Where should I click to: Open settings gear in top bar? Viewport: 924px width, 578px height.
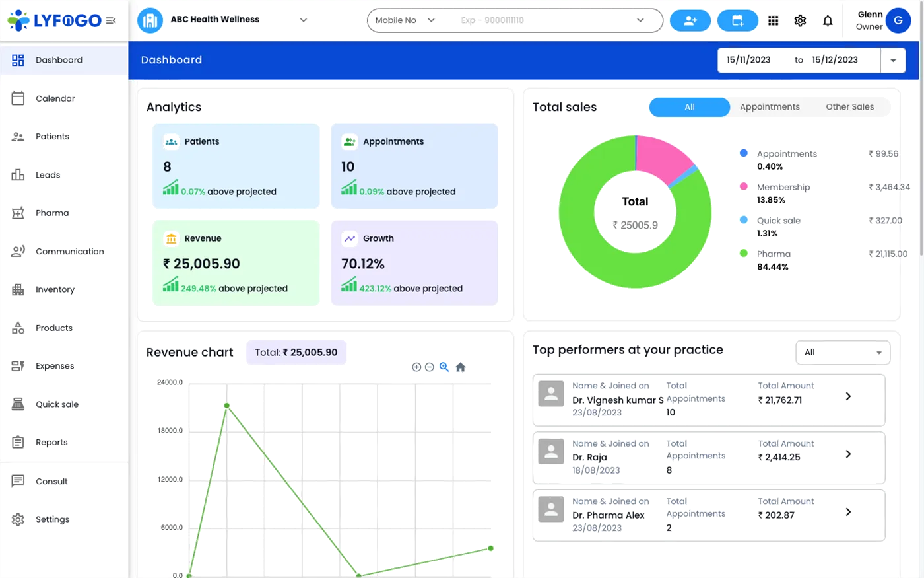pos(800,20)
